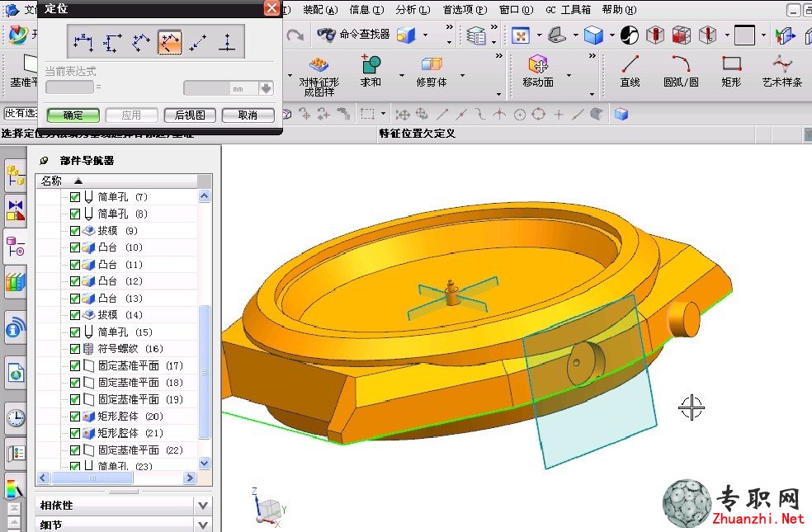Image resolution: width=812 pixels, height=532 pixels.
Task: Open the dropdown beside the blue shaded cube icon
Action: (x=611, y=35)
